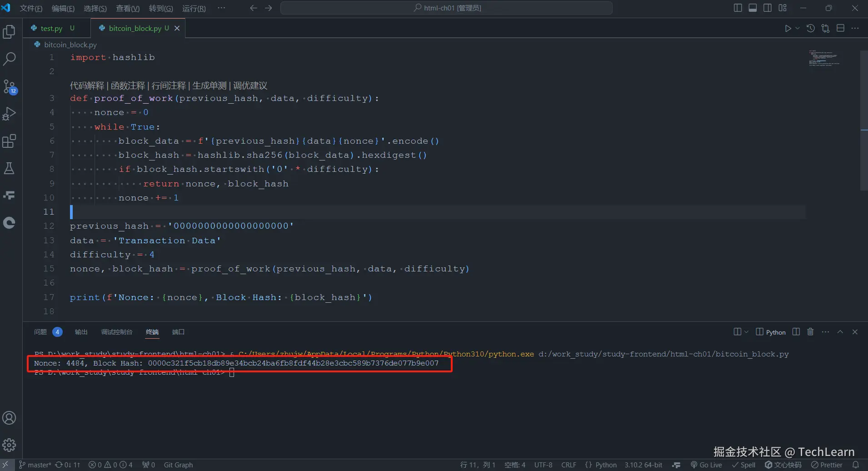Open the pixelated F extension in activity bar
Viewport: 868px width, 471px height.
click(x=10, y=195)
